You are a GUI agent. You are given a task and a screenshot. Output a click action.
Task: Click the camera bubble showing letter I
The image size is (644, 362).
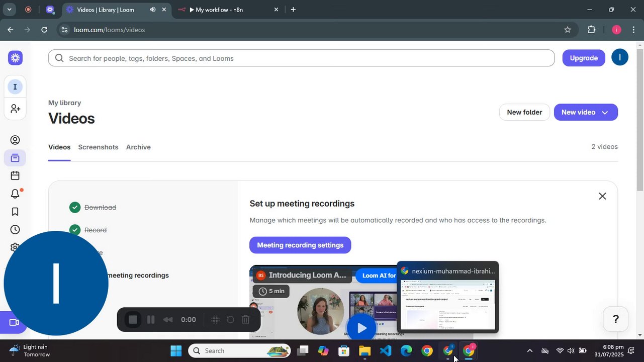56,283
